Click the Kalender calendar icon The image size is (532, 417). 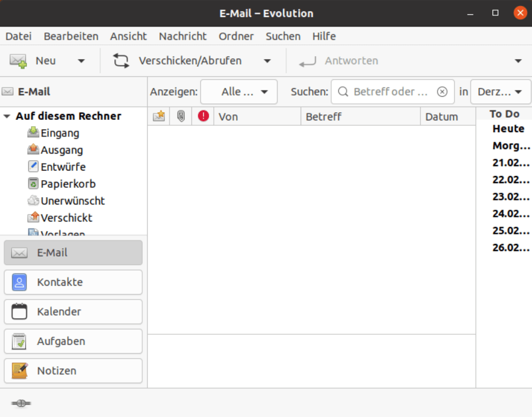click(x=19, y=311)
